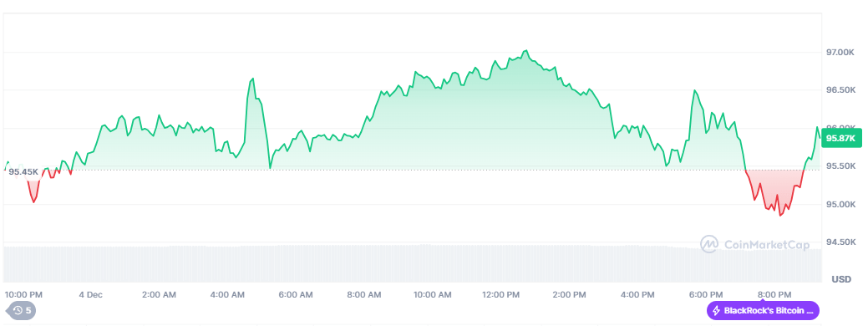This screenshot has width=868, height=326.
Task: Click the 10:00 PM time axis label
Action: point(23,294)
